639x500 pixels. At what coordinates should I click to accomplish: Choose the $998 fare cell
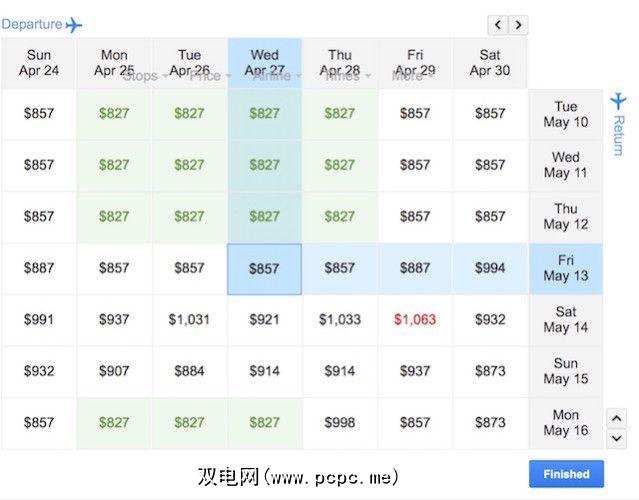point(340,422)
